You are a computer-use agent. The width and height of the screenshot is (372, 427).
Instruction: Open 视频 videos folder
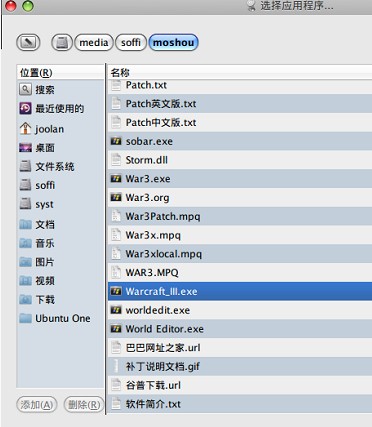point(60,281)
